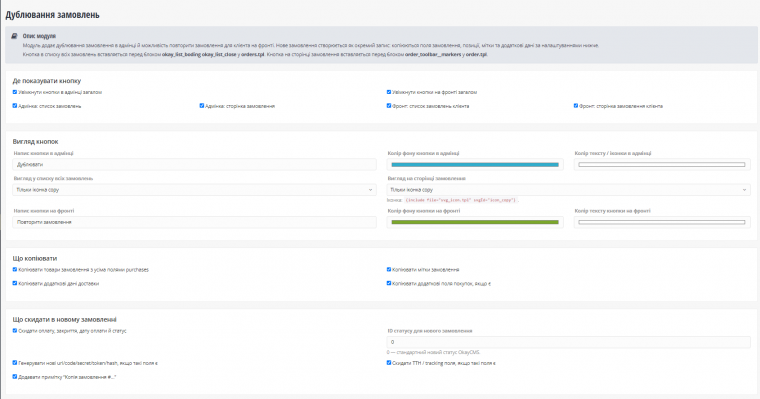760x399 pixels.
Task: Click the 'Повторити замовлення' front label field
Action: 194,222
